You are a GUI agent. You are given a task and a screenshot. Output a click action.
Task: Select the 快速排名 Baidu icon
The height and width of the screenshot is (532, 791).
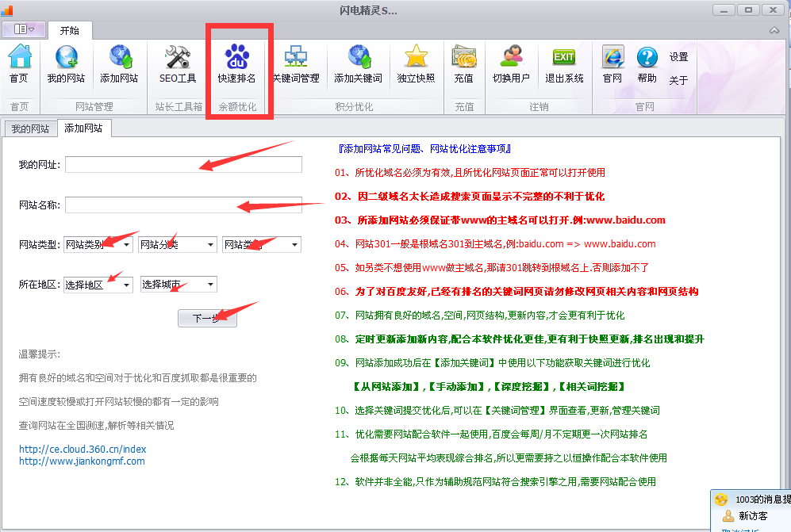coord(236,63)
